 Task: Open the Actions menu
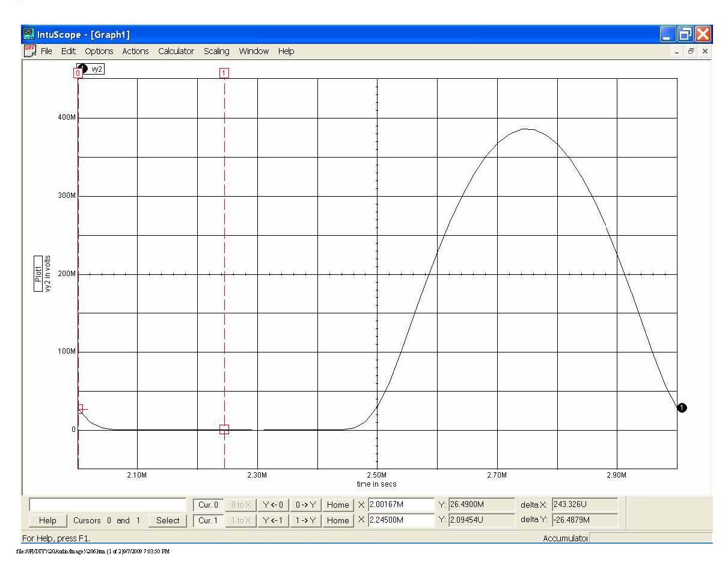[135, 51]
